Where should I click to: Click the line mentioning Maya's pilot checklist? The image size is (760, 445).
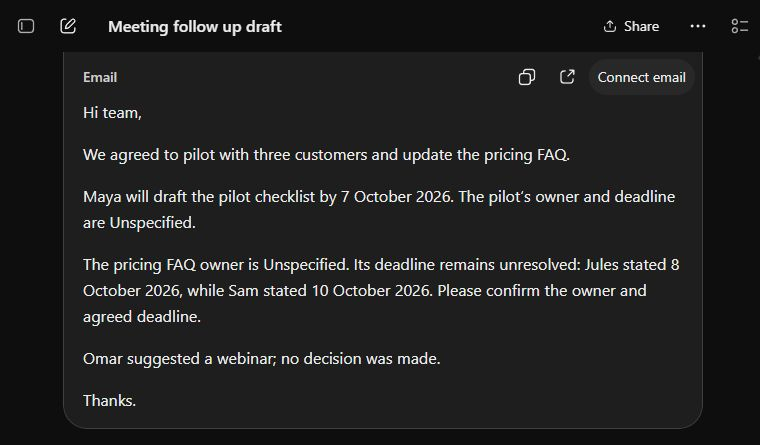(x=269, y=197)
